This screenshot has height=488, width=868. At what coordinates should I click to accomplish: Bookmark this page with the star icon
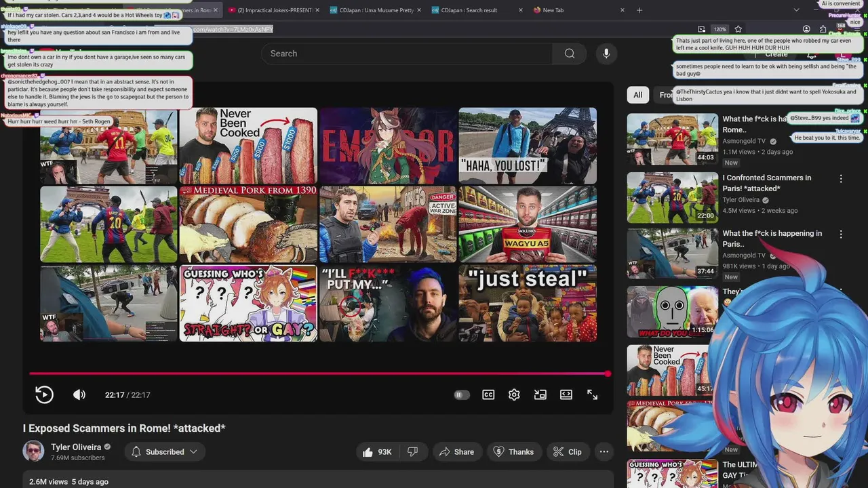tap(738, 29)
